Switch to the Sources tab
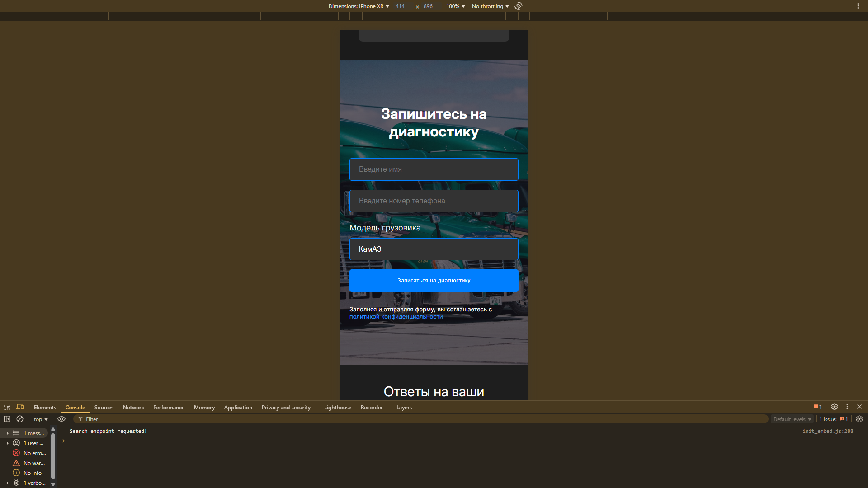 coord(104,408)
